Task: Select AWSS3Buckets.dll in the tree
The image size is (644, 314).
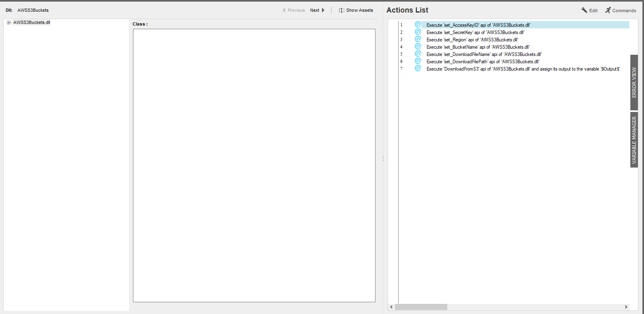Action: click(x=32, y=22)
